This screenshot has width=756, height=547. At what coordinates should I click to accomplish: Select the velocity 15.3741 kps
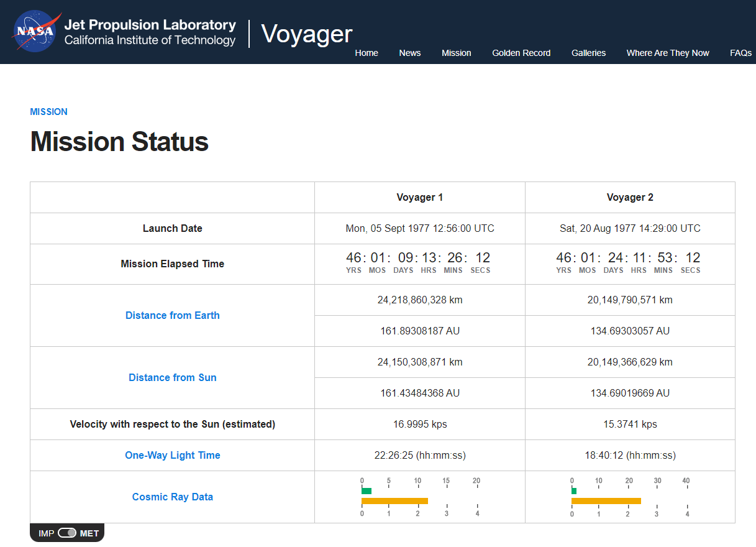coord(630,424)
